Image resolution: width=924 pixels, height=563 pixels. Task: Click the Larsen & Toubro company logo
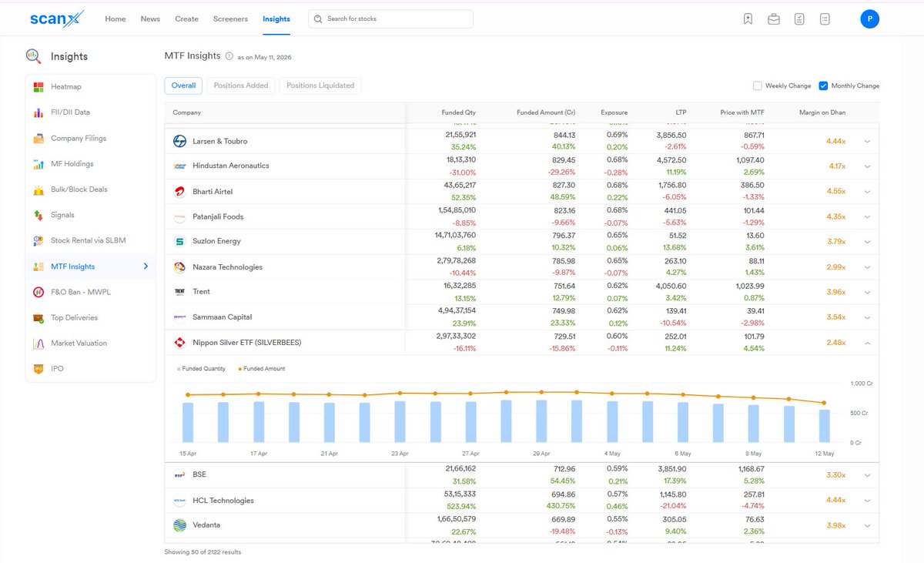[179, 141]
